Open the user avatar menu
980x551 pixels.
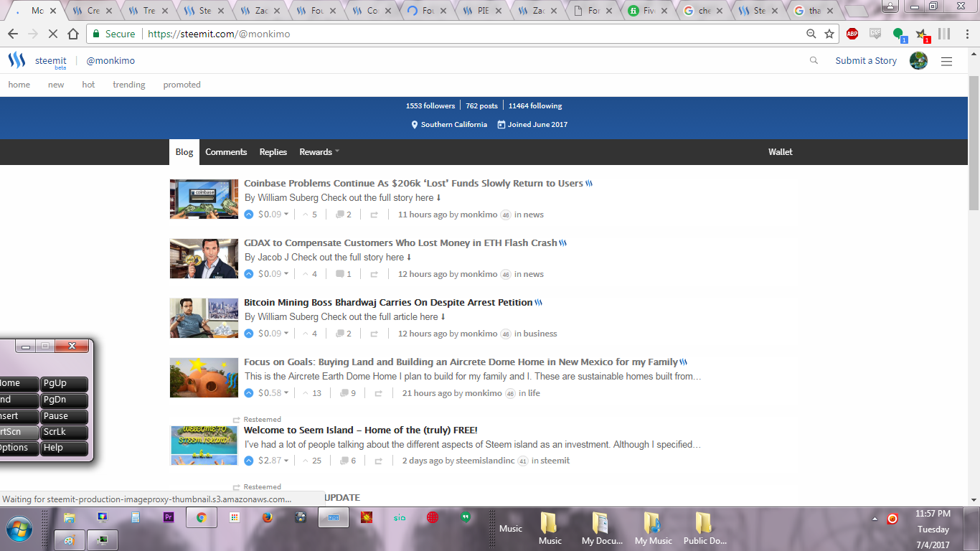click(x=918, y=61)
